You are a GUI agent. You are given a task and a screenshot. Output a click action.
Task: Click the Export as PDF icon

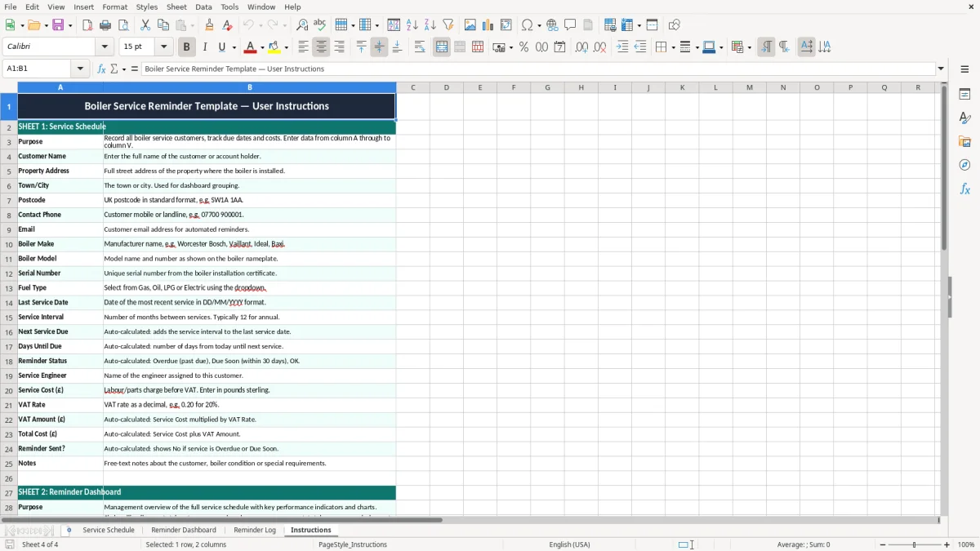click(87, 25)
